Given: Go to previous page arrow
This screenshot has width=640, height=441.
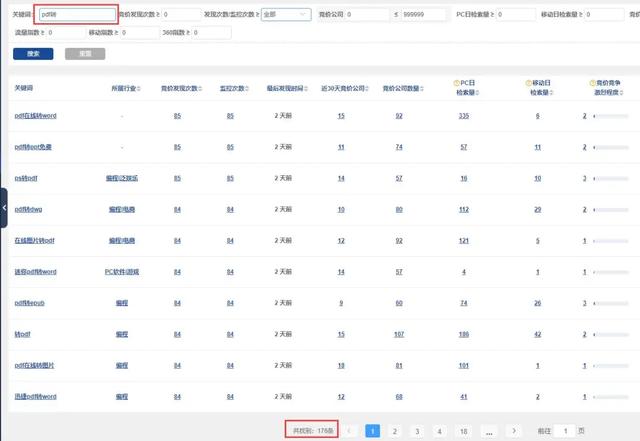Looking at the screenshot, I should (x=350, y=430).
